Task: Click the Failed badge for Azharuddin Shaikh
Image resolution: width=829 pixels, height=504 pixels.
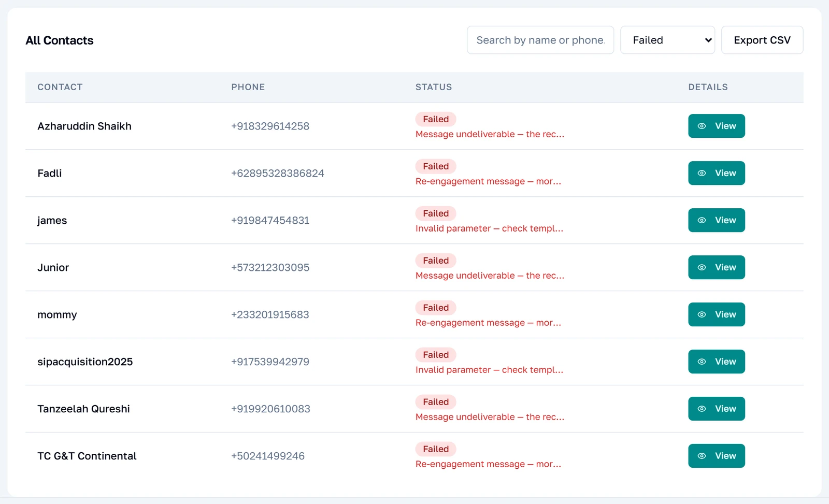Action: 436,119
